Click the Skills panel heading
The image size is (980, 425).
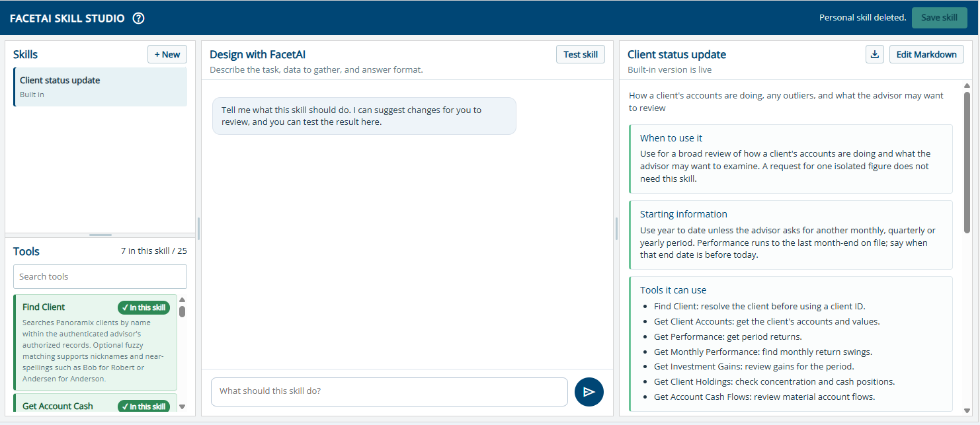point(25,54)
